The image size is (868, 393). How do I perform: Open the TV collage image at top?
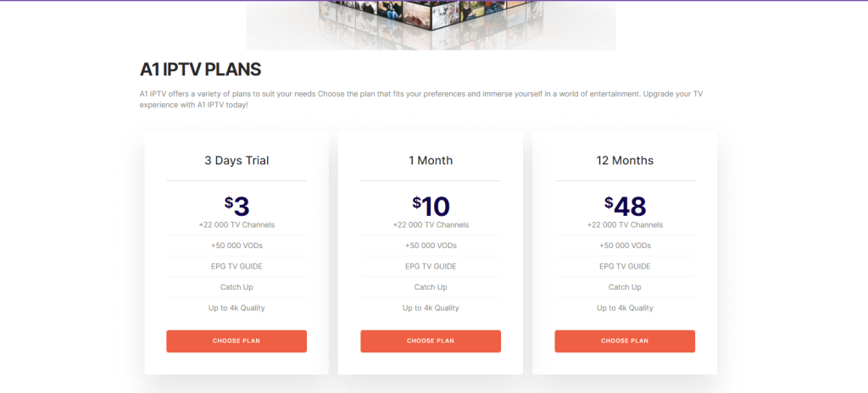(x=431, y=25)
